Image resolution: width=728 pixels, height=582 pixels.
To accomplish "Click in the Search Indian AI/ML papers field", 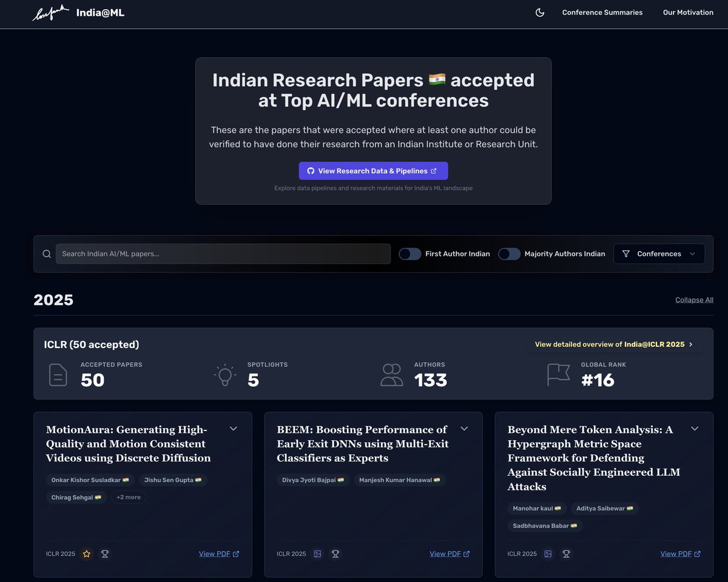I will 223,254.
